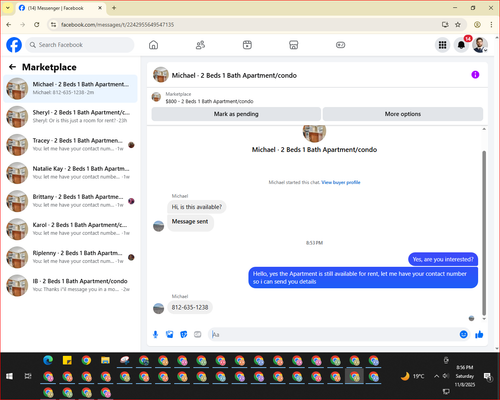
Task: Choose a GIF icon
Action: (x=198, y=334)
